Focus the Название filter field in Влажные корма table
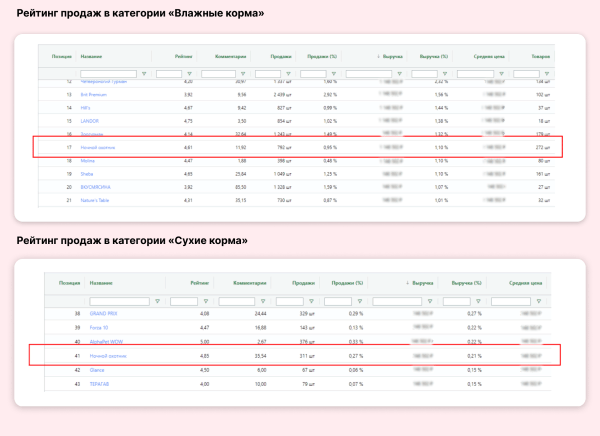 pos(108,74)
